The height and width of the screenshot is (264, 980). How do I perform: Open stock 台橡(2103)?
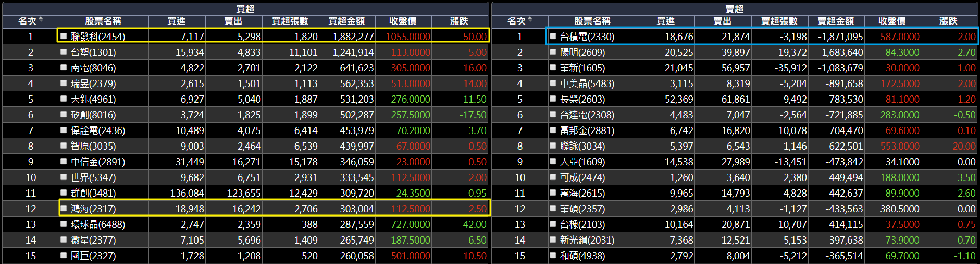click(582, 224)
